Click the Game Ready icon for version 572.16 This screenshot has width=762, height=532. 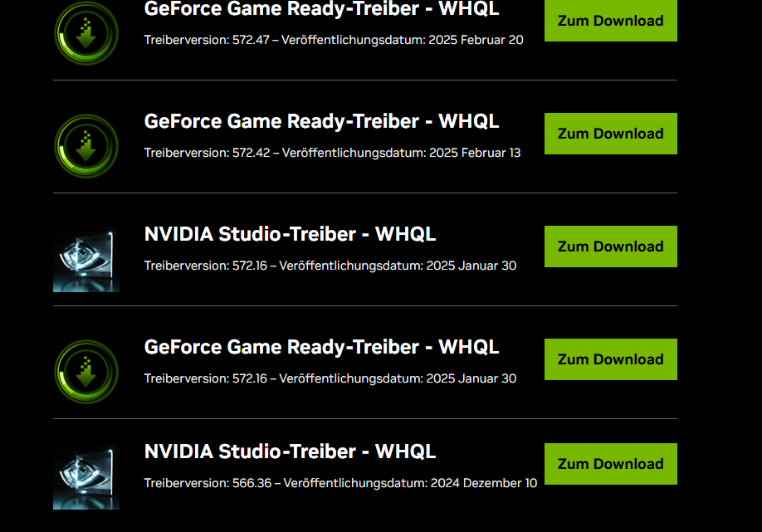(x=86, y=372)
